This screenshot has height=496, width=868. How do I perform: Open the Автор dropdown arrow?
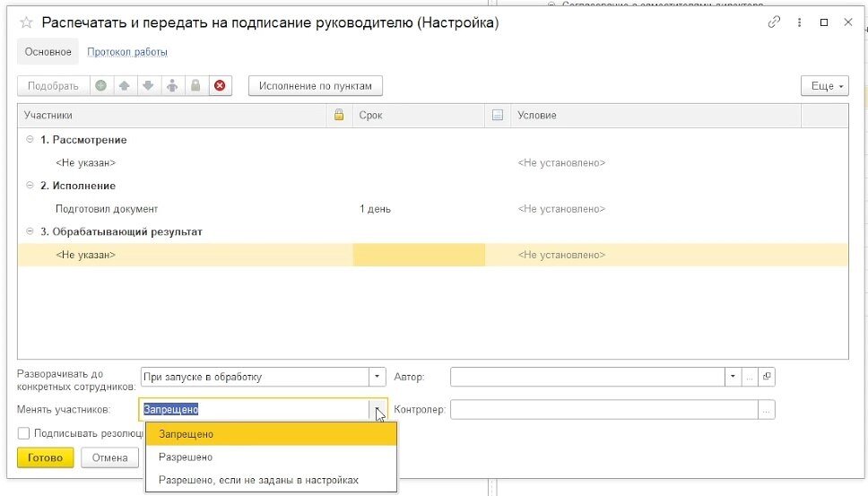pyautogui.click(x=733, y=377)
